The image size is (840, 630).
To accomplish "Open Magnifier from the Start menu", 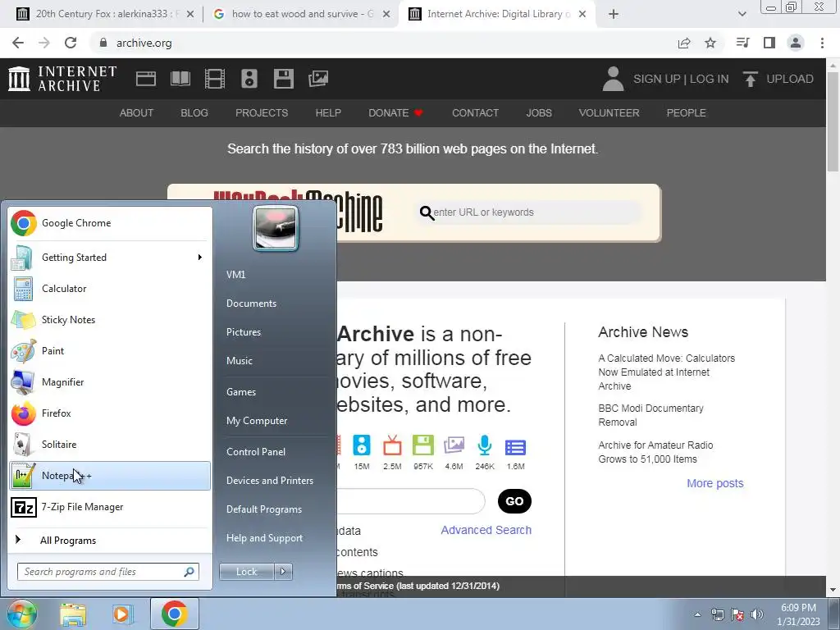I will (110, 382).
